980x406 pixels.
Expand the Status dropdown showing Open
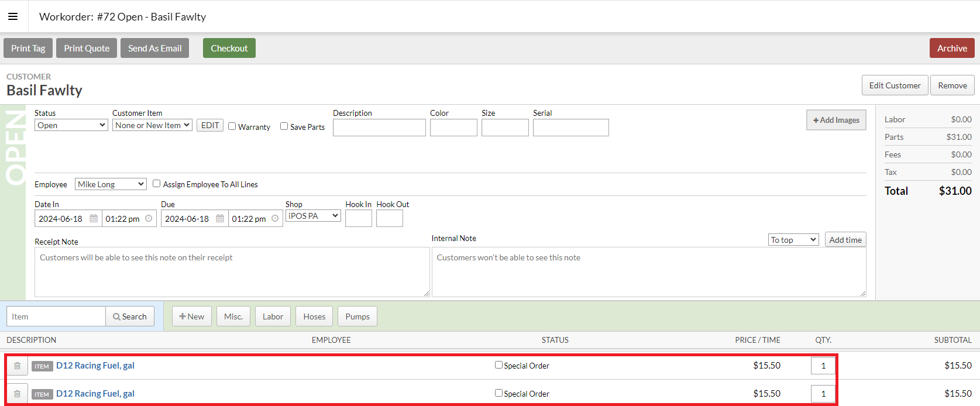(71, 125)
